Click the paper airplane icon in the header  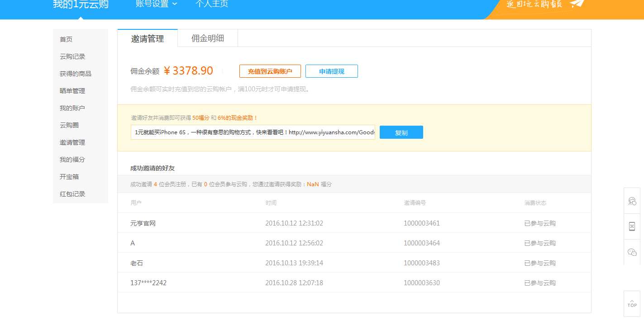coord(577,4)
